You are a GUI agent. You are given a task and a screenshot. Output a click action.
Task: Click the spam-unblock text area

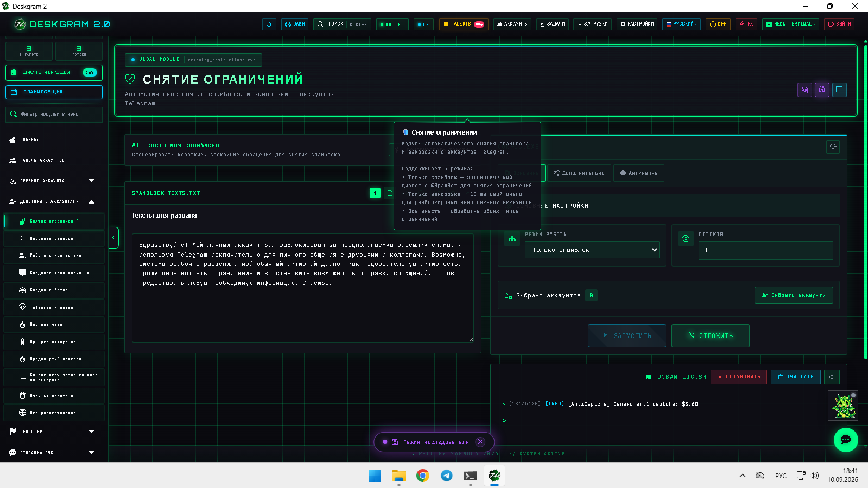tap(303, 288)
